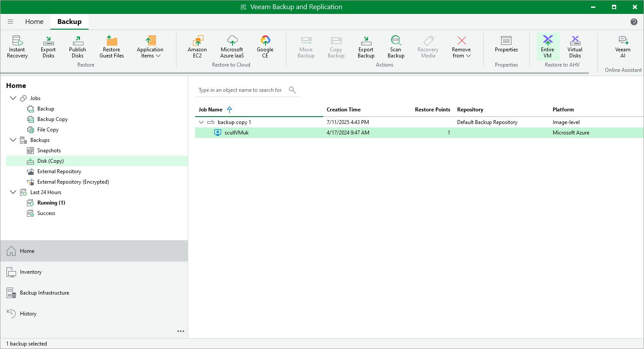Viewport: 644px width, 349px height.
Task: Open External Repository node
Action: pyautogui.click(x=59, y=171)
